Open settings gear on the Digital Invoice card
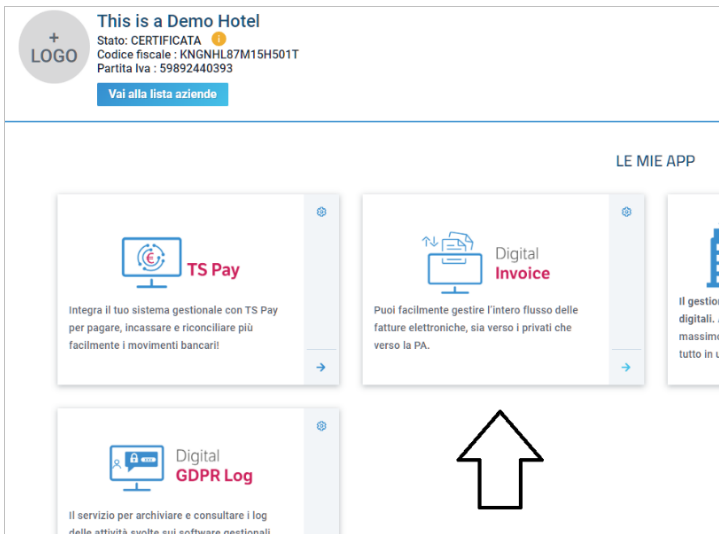This screenshot has width=719, height=534. [x=626, y=212]
